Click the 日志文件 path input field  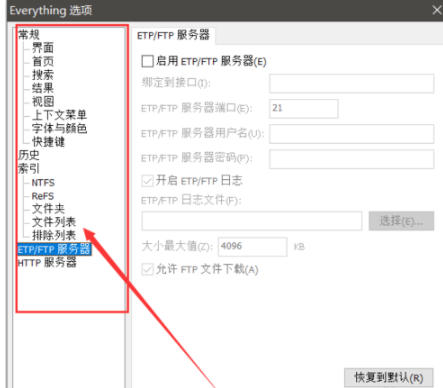[252, 221]
